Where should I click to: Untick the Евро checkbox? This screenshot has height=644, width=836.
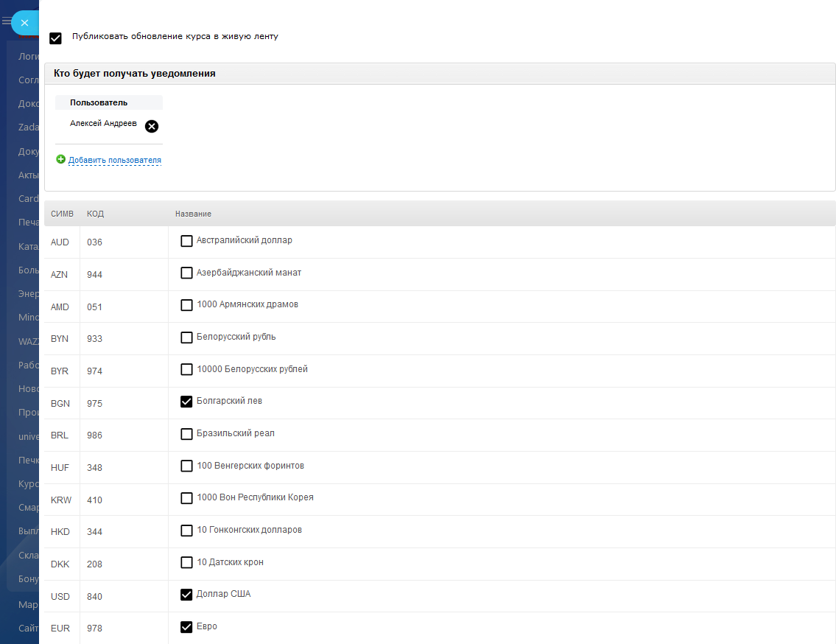pos(186,627)
